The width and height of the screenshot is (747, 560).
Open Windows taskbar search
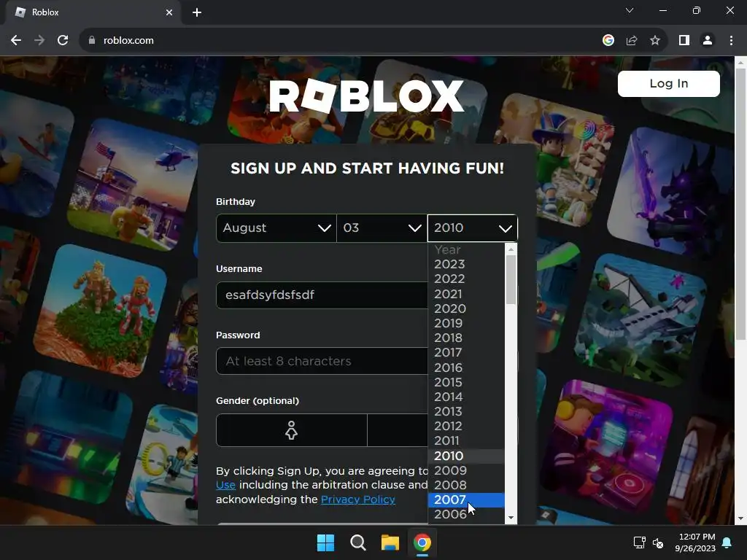[x=357, y=542]
